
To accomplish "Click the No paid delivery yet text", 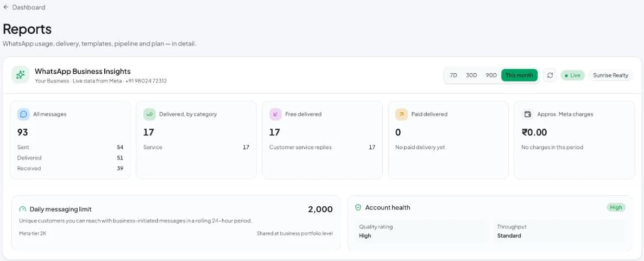I will coord(420,148).
